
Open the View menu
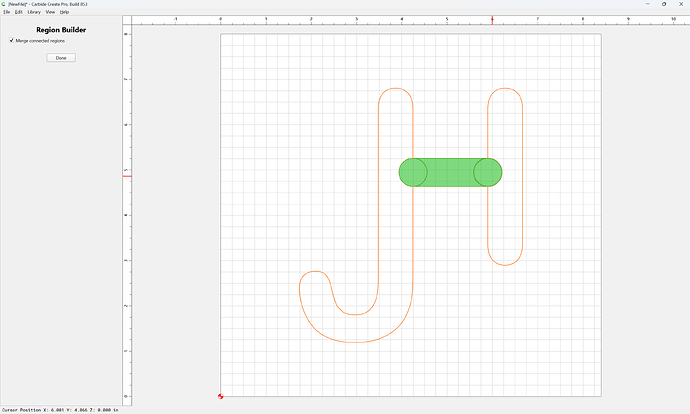tap(51, 12)
